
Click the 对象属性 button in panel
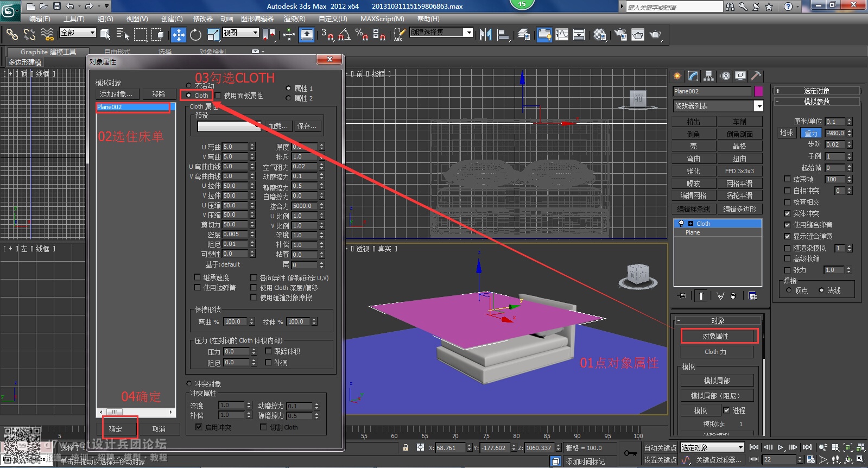pos(716,336)
